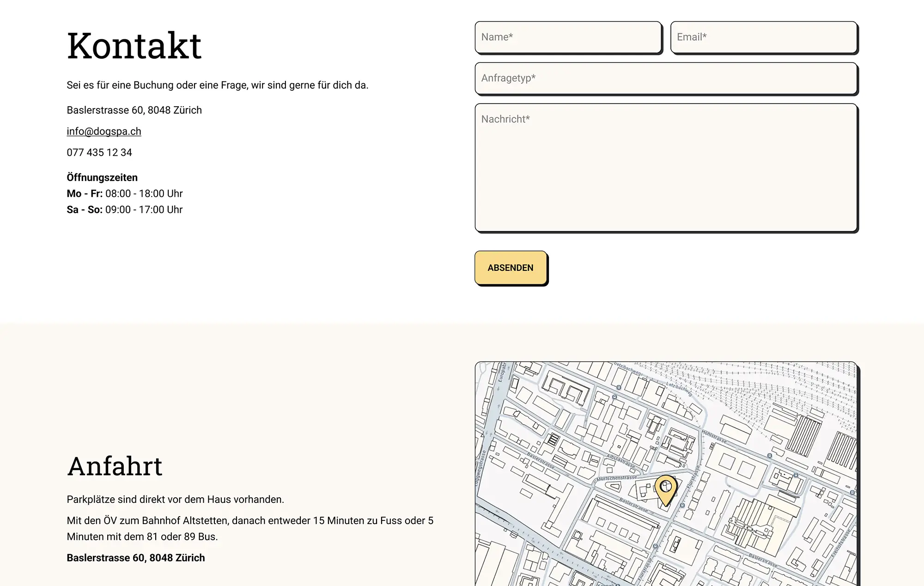The image size is (924, 586).
Task: Click the Name input field
Action: point(568,38)
